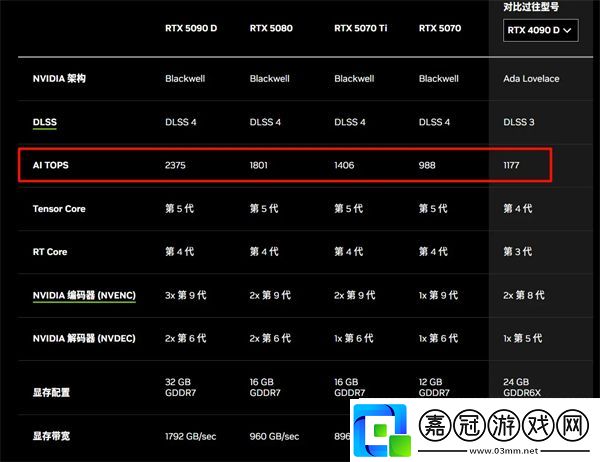
Task: Click the 显存带宽 row label
Action: (x=51, y=436)
